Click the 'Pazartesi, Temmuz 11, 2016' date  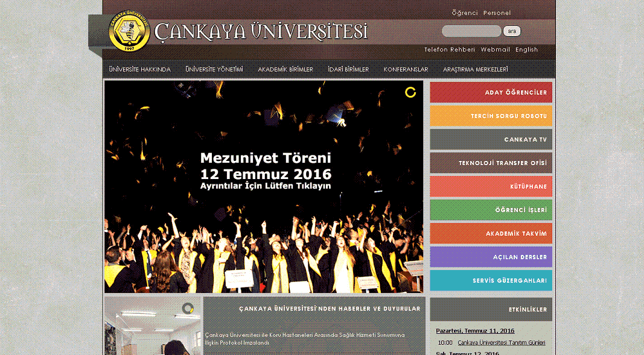point(475,331)
